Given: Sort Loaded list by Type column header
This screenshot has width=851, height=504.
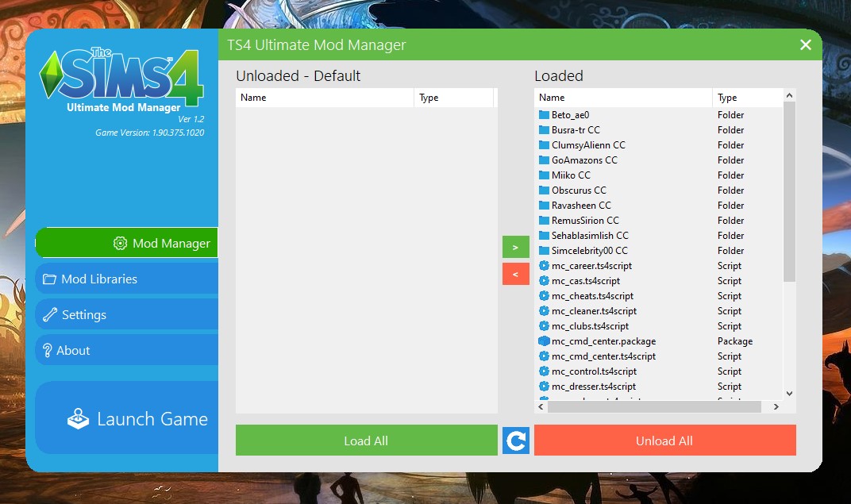Looking at the screenshot, I should tap(747, 98).
